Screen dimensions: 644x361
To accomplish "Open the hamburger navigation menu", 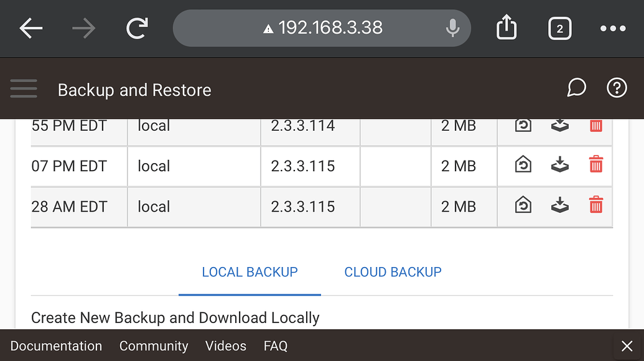I will (24, 90).
